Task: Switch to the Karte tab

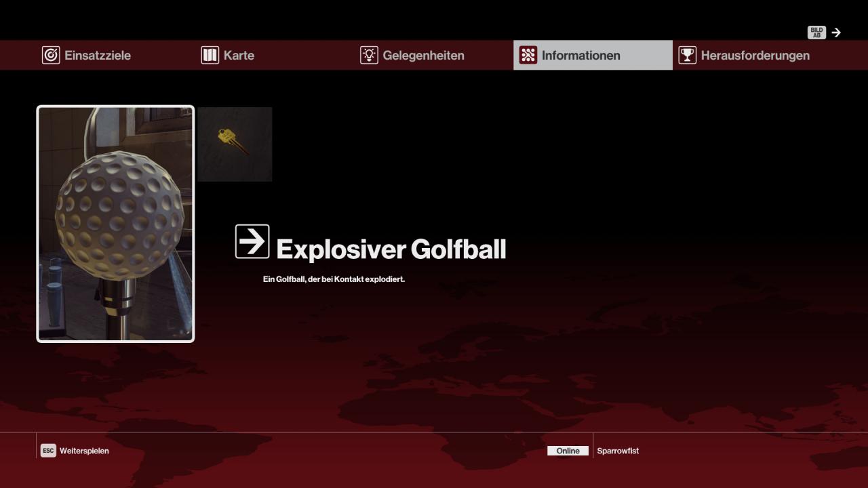Action: click(275, 55)
